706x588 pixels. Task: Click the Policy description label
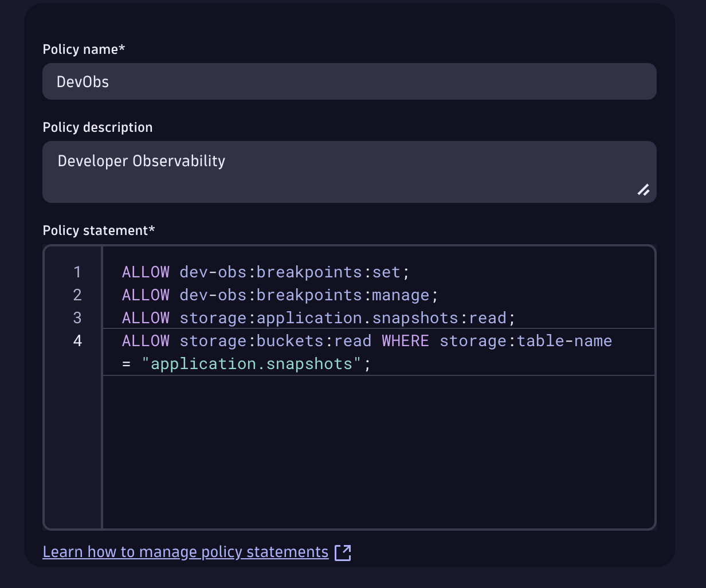coord(97,127)
